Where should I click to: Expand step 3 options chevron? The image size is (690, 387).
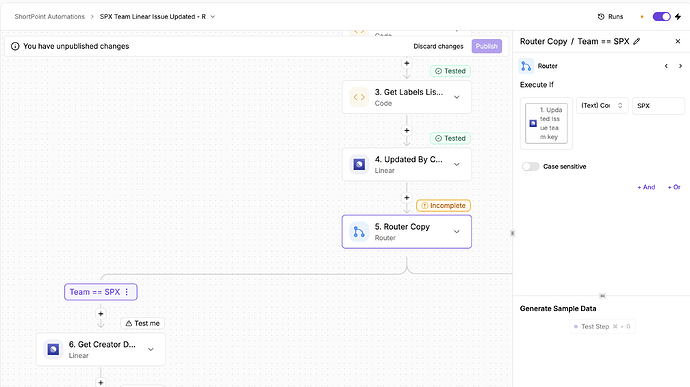point(457,97)
